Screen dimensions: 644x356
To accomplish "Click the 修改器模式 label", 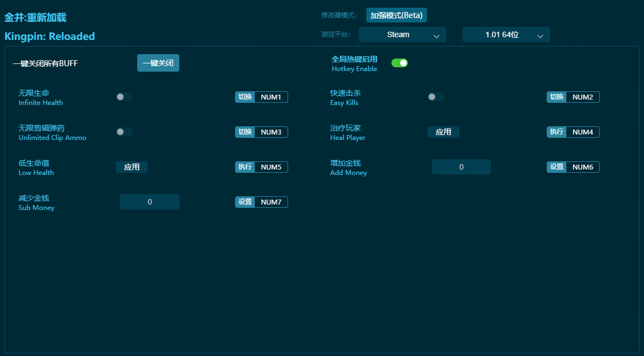I will pos(339,15).
